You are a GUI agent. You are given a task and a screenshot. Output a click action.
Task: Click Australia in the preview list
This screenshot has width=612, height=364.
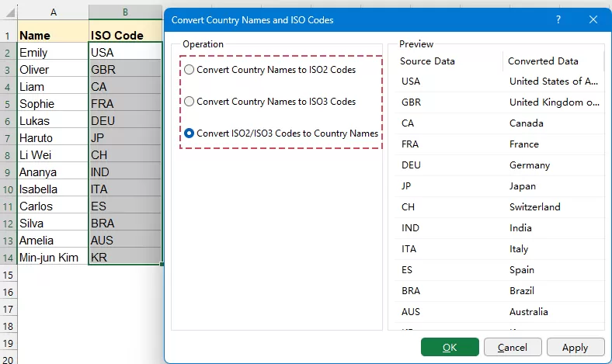click(x=528, y=312)
